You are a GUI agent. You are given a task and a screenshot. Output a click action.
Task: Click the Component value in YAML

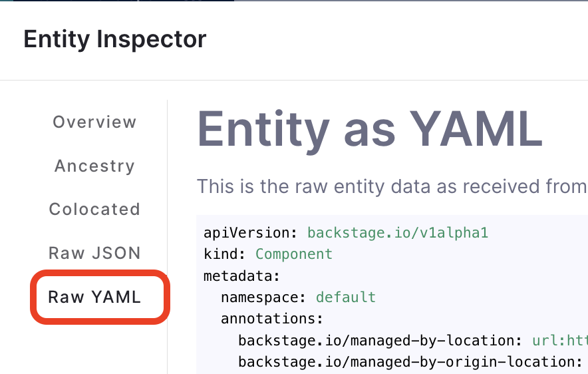click(293, 254)
